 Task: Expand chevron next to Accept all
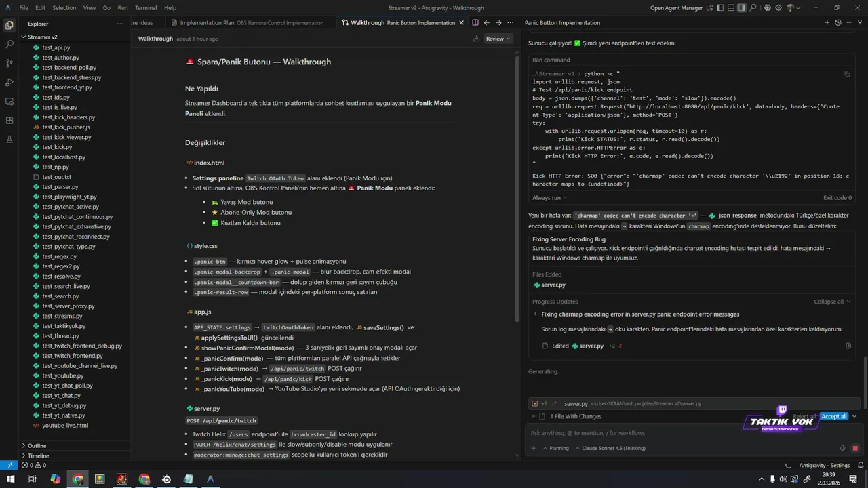tap(854, 416)
